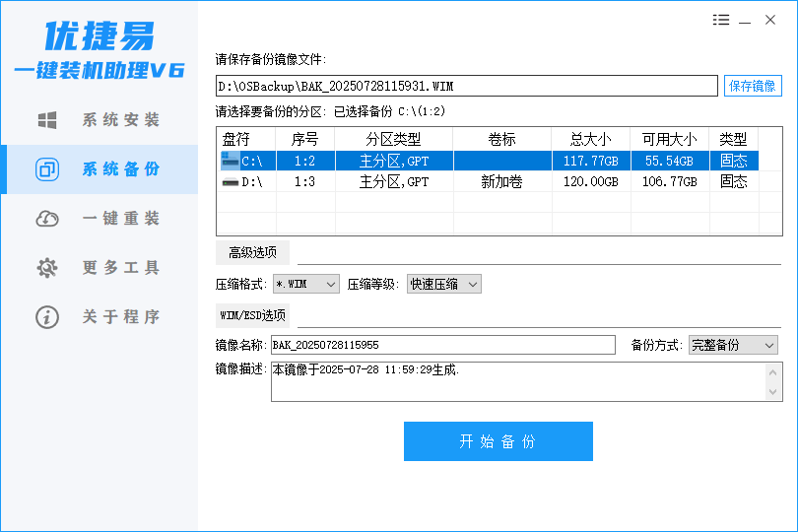
Task: Click the 类型 column header
Action: tap(733, 139)
